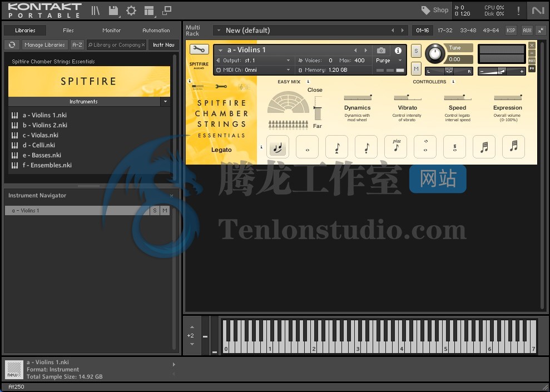
Task: Solo the a - Violins 1 instrument
Action: click(416, 51)
